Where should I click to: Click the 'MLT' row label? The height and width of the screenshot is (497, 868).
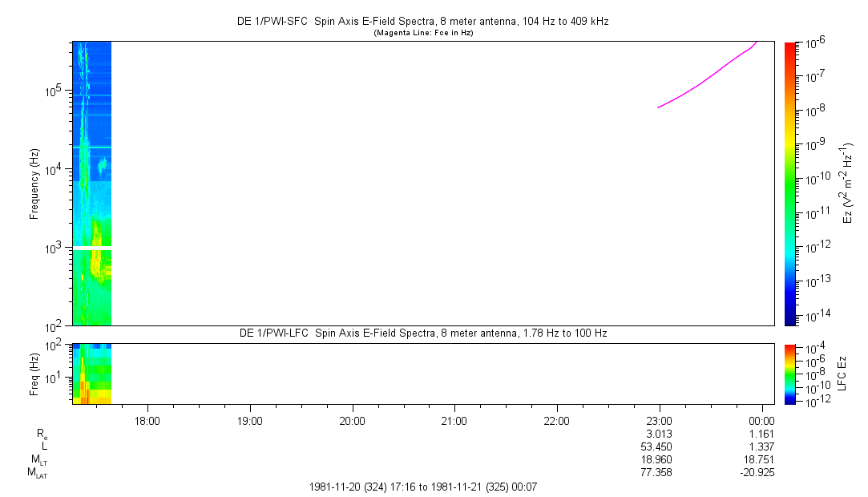(x=38, y=459)
